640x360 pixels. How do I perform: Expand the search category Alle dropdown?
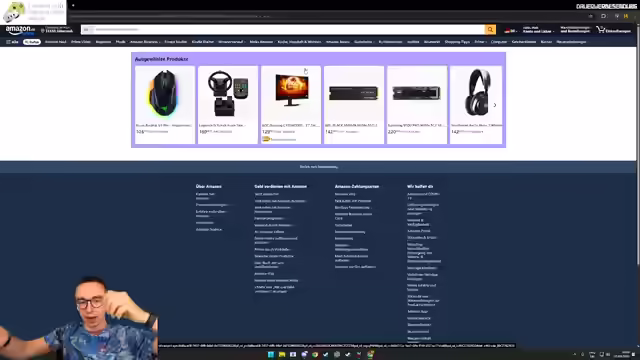(88, 29)
